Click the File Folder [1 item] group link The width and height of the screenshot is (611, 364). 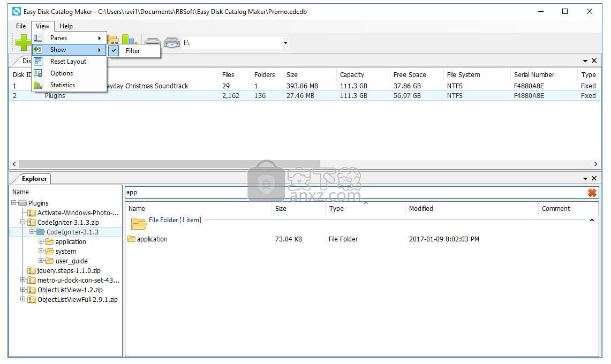[x=175, y=220]
